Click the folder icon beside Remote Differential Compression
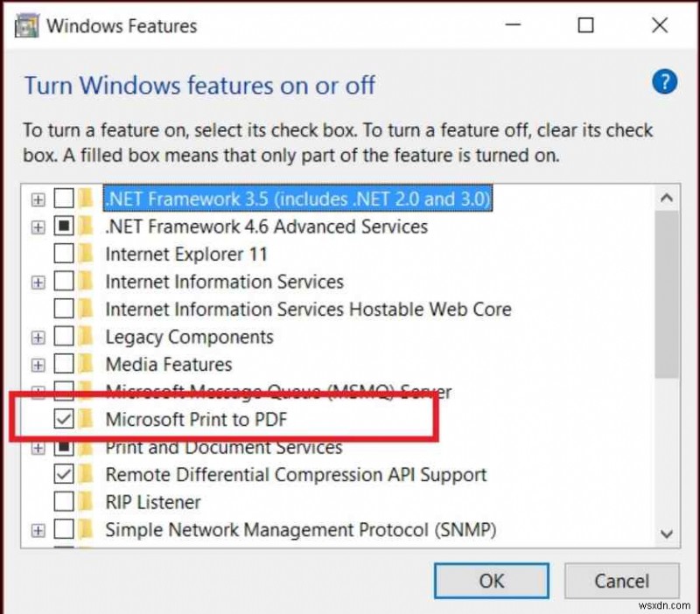Screen dimensions: 700x614 (88, 475)
